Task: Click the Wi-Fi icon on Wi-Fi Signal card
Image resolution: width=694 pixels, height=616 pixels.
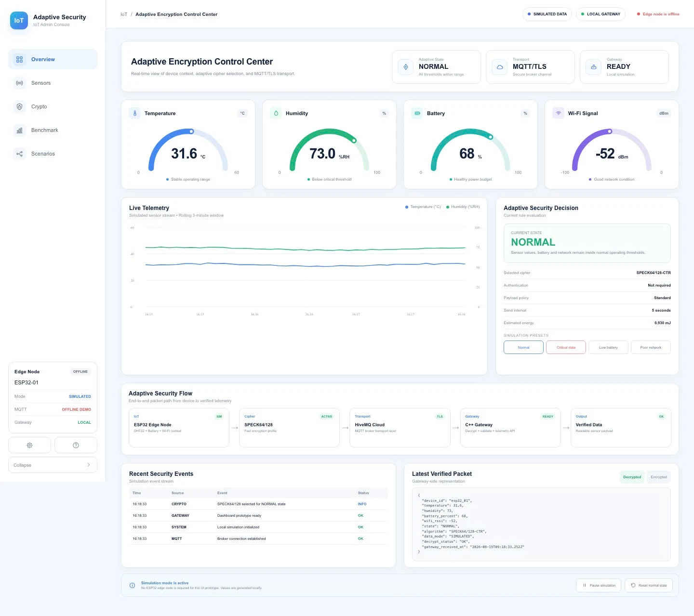Action: tap(559, 113)
